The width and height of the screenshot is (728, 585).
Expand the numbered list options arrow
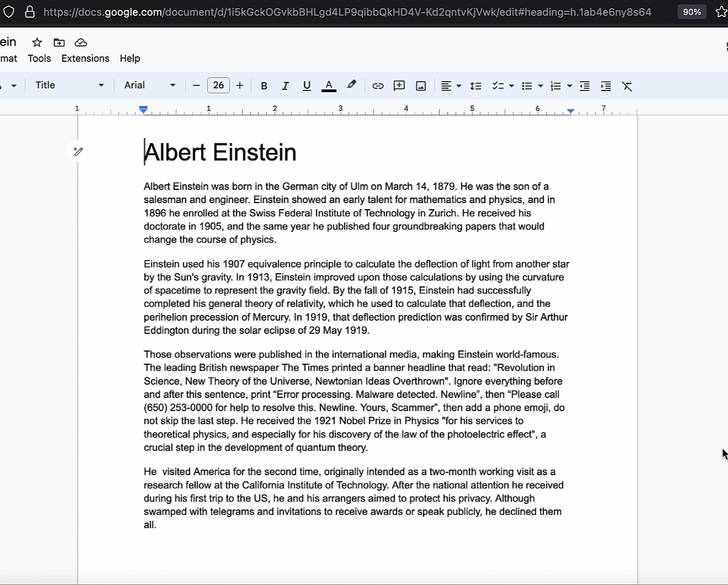point(569,86)
